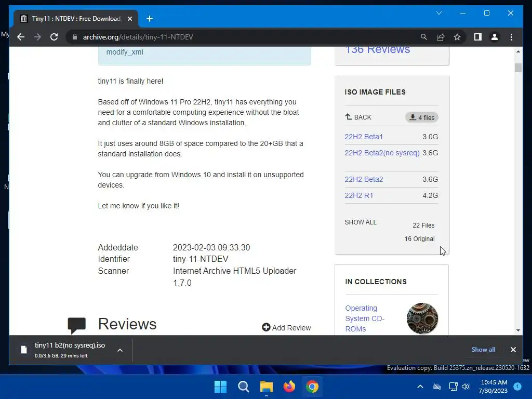532x399 pixels.
Task: Open the notification badge in the tray
Action: (x=517, y=386)
